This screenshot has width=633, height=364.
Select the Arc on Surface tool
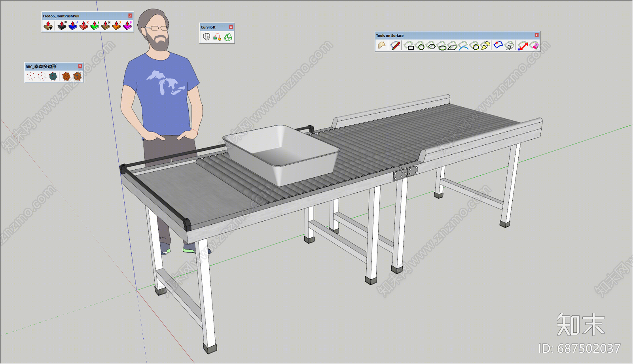pyautogui.click(x=463, y=46)
